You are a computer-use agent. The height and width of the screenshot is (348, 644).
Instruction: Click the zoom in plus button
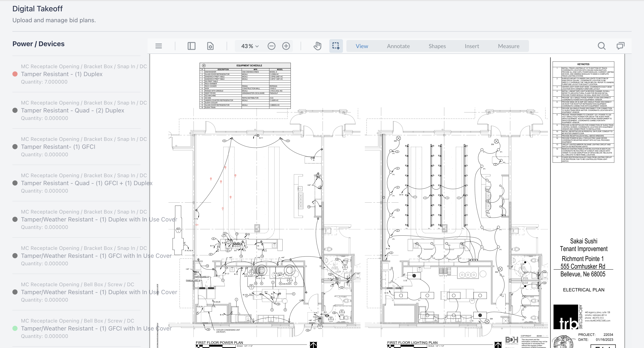pyautogui.click(x=286, y=46)
